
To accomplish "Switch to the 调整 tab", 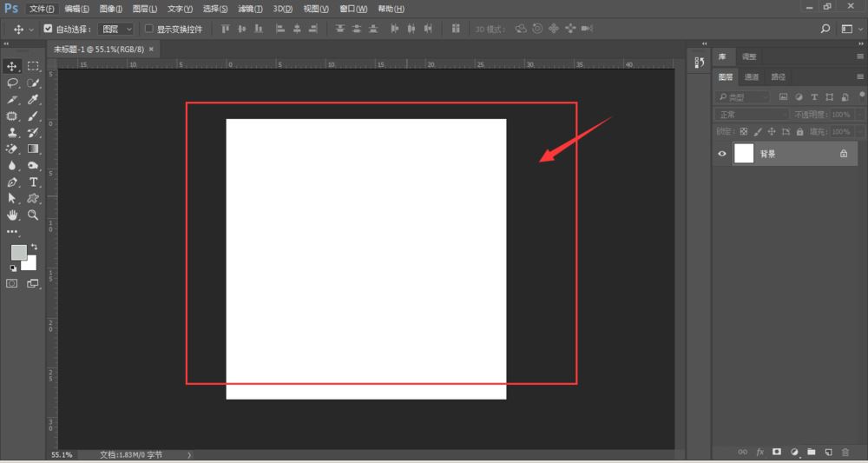I will [x=749, y=56].
